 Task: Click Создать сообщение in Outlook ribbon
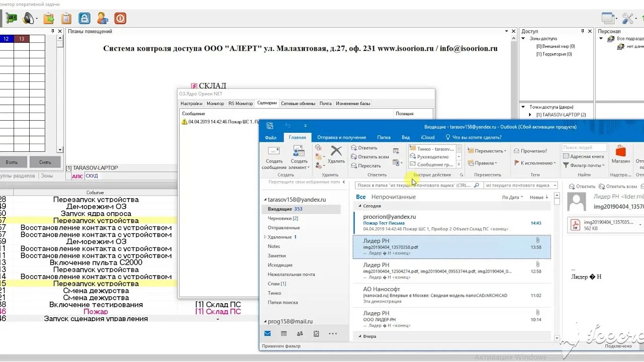pyautogui.click(x=274, y=158)
